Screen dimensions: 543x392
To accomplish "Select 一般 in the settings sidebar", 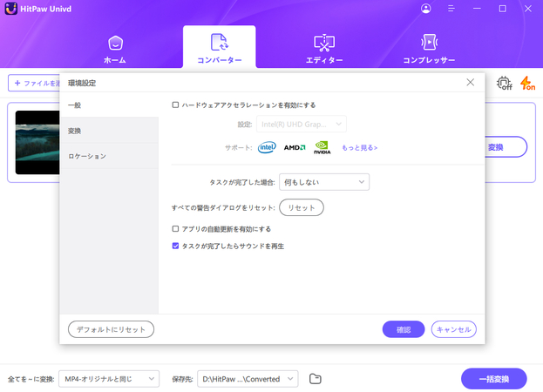I will [x=109, y=105].
